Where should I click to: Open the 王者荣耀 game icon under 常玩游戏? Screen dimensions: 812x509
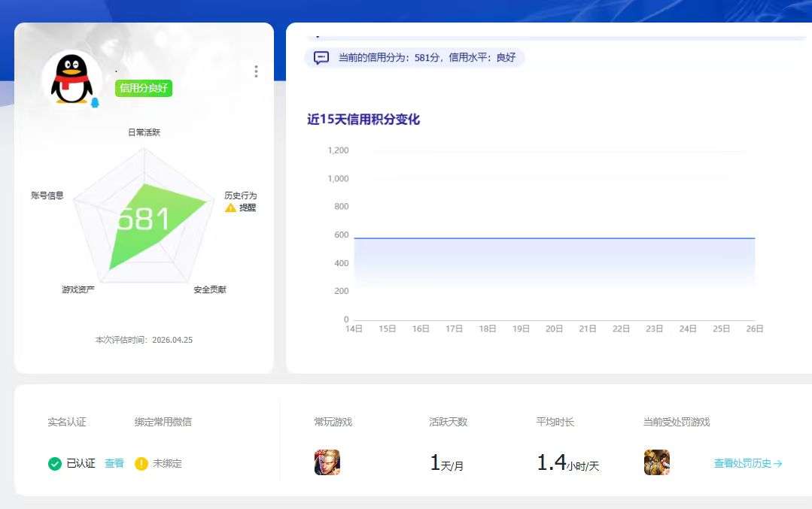coord(325,463)
